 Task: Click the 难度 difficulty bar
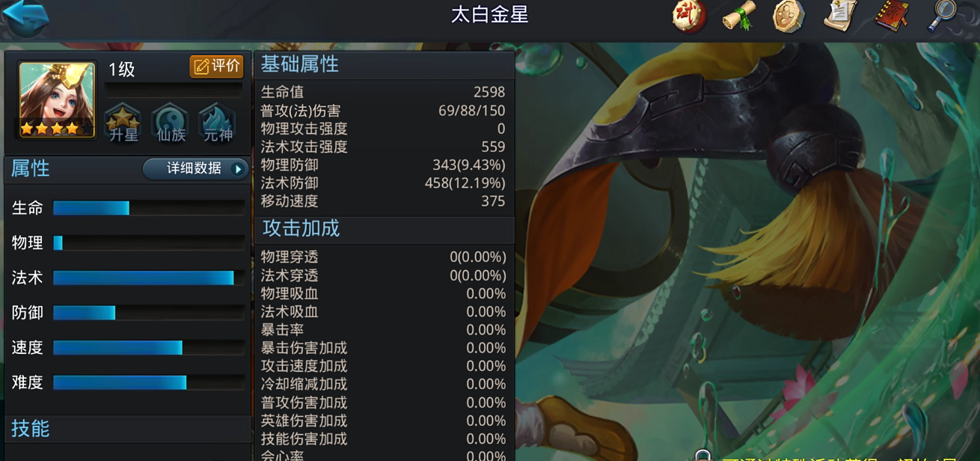pyautogui.click(x=149, y=382)
